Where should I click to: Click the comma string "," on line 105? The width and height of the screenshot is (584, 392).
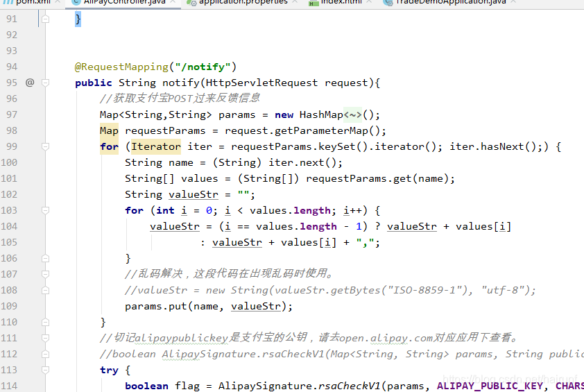pos(365,243)
